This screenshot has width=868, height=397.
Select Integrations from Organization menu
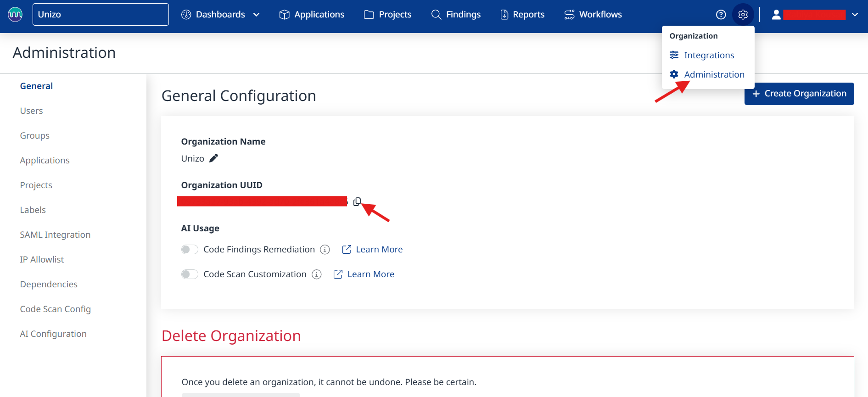coord(709,55)
